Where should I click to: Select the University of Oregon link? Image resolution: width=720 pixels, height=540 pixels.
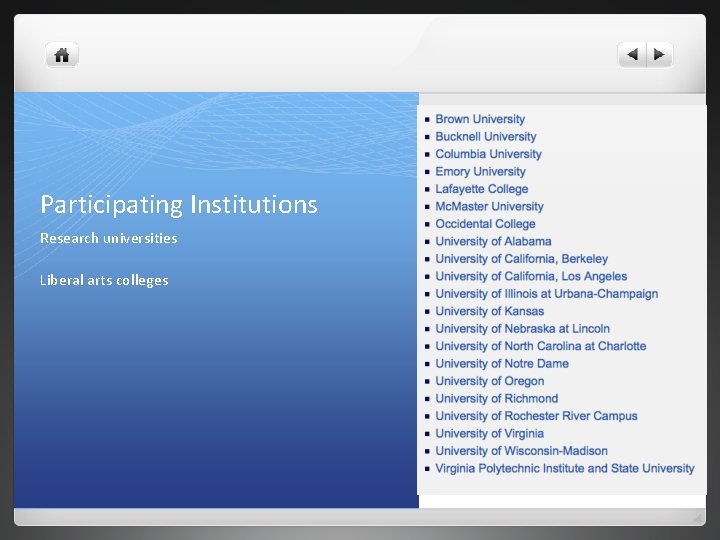pos(489,381)
